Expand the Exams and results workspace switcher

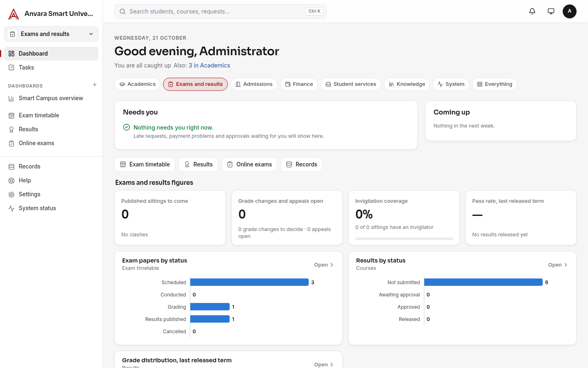[51, 34]
